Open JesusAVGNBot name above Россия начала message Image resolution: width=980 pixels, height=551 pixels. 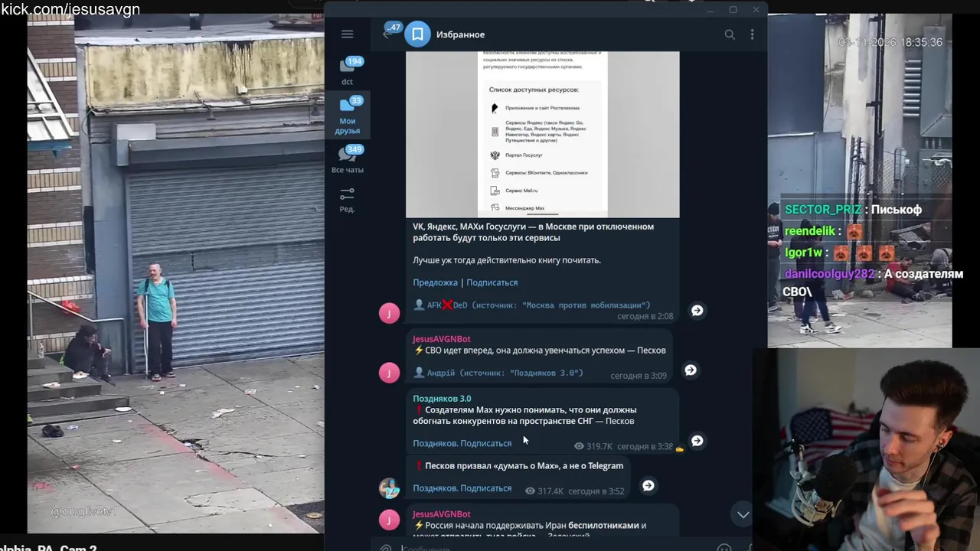click(x=442, y=514)
